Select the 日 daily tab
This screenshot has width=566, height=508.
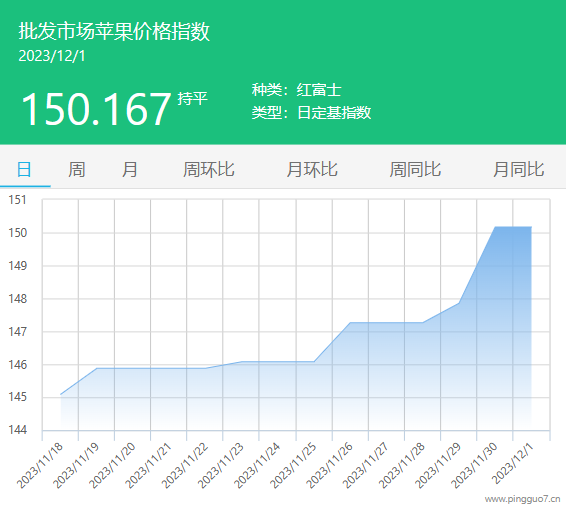coord(24,169)
